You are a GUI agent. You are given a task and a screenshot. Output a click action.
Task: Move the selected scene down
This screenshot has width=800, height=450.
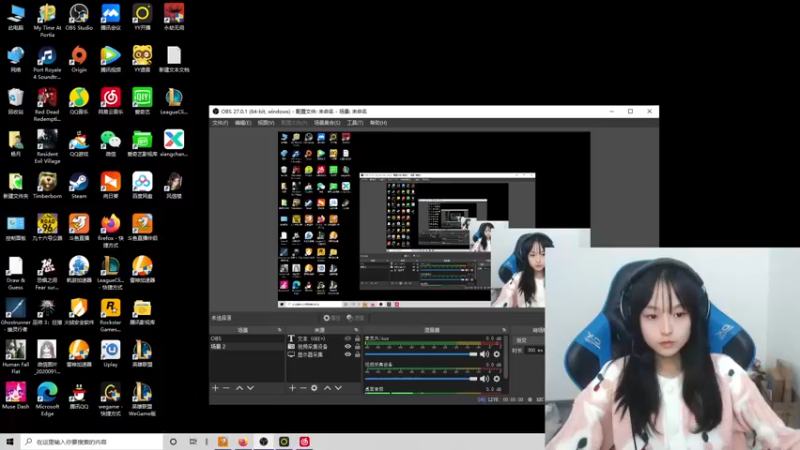click(x=251, y=388)
